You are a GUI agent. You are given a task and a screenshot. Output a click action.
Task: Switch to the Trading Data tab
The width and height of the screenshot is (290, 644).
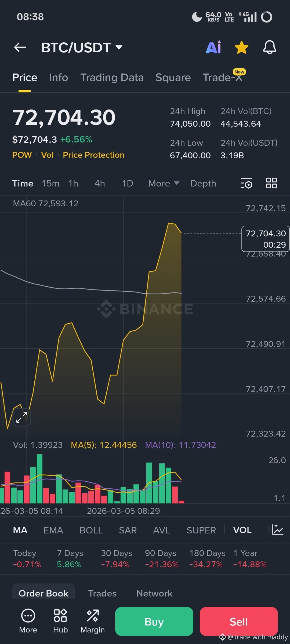[112, 78]
